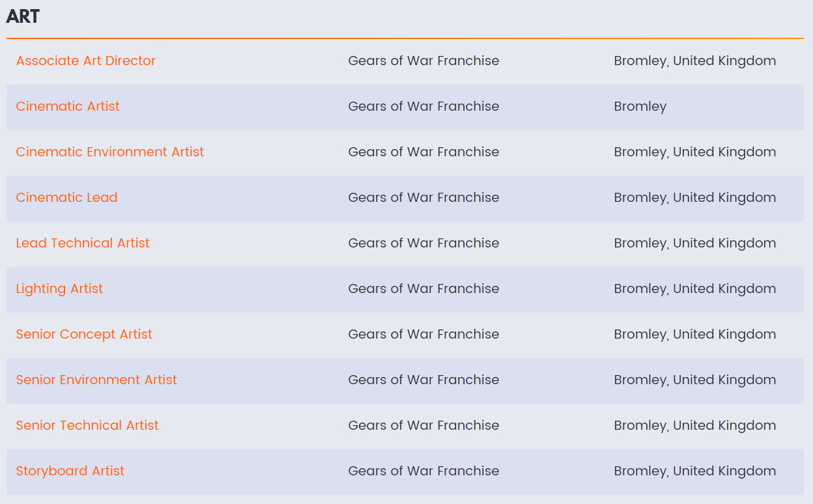Select the Senior Technical Artist link

pos(87,425)
